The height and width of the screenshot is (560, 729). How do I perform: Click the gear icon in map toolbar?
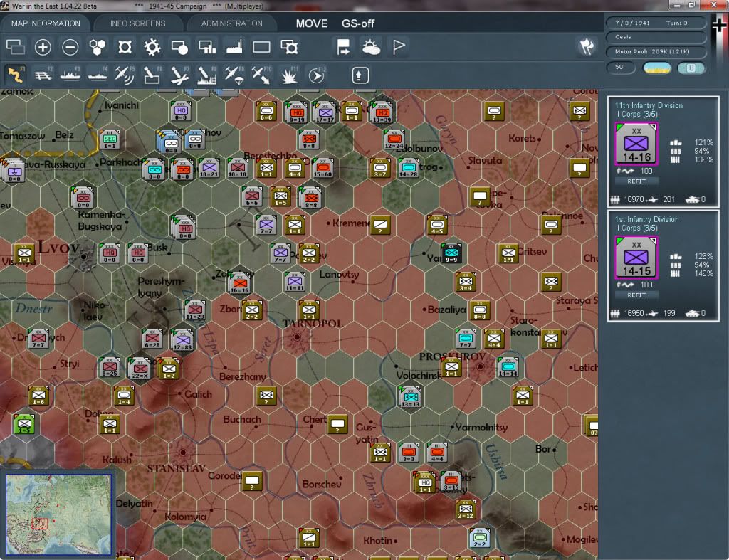coord(152,47)
